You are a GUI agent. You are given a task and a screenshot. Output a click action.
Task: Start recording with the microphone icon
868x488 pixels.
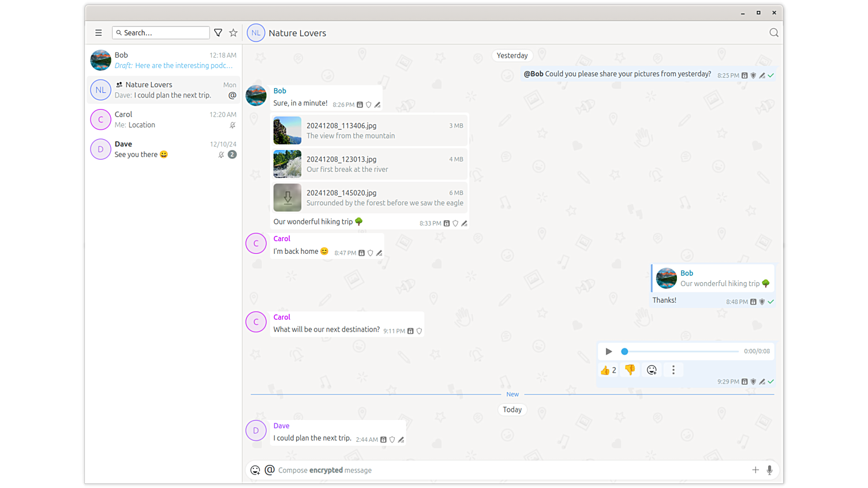[x=769, y=470]
